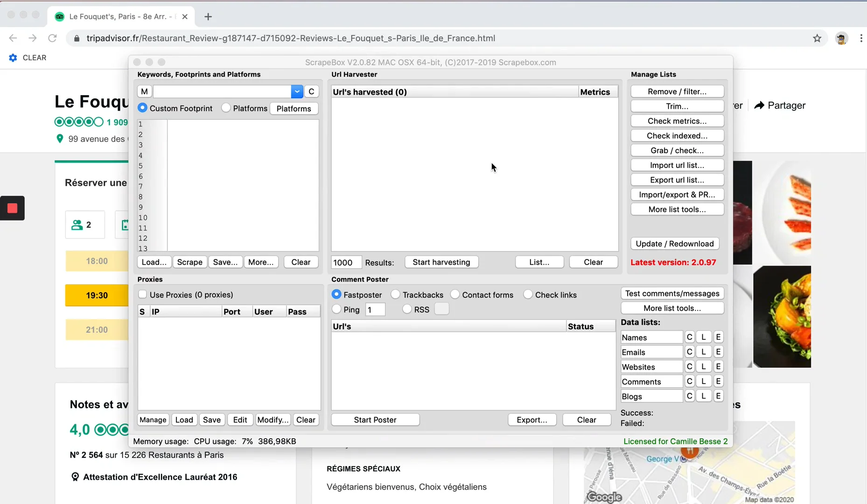This screenshot has height=504, width=867.
Task: Close the Le Fouquet's tab
Action: tap(185, 16)
